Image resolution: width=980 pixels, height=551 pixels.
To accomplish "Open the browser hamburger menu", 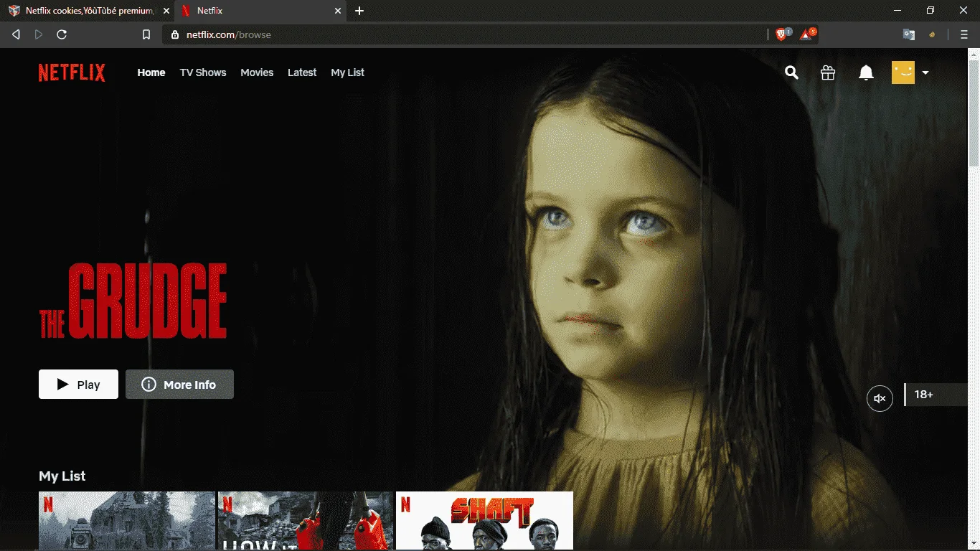I will click(x=964, y=34).
